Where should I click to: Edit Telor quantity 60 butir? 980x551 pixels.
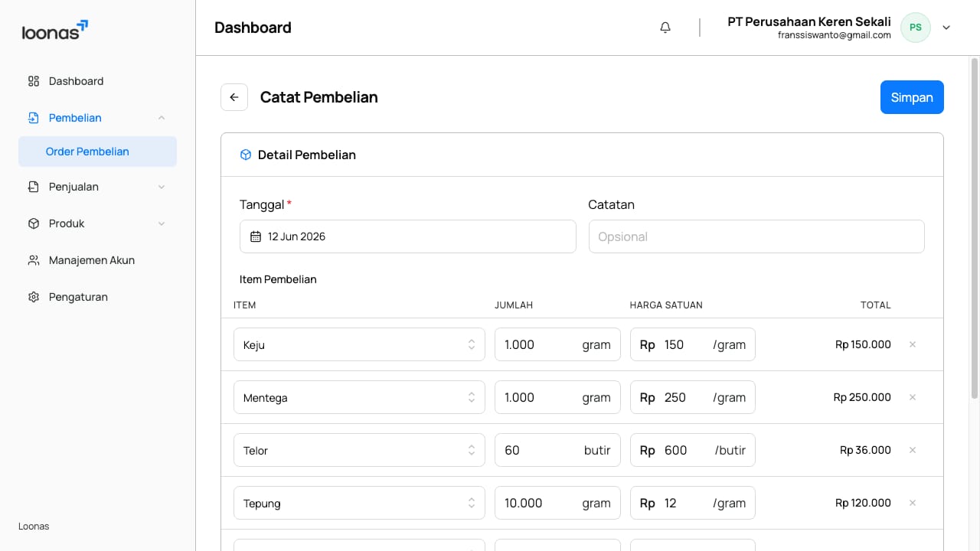pos(557,450)
